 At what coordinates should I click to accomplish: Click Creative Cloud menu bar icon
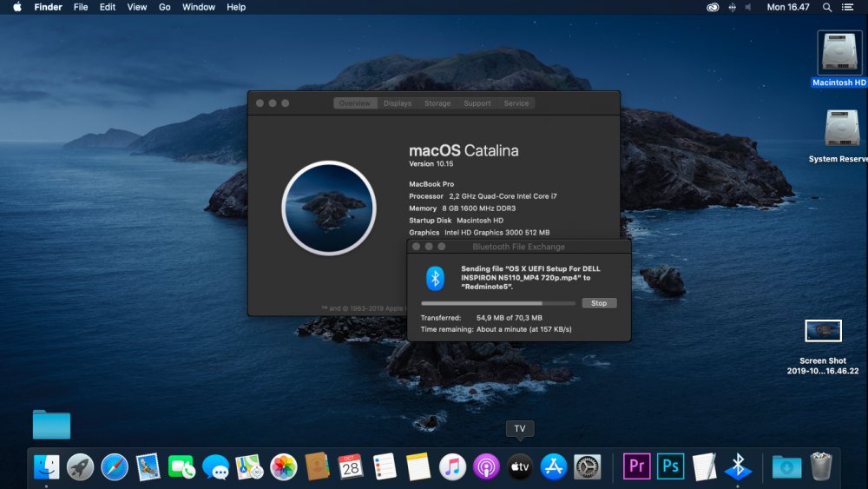click(713, 7)
